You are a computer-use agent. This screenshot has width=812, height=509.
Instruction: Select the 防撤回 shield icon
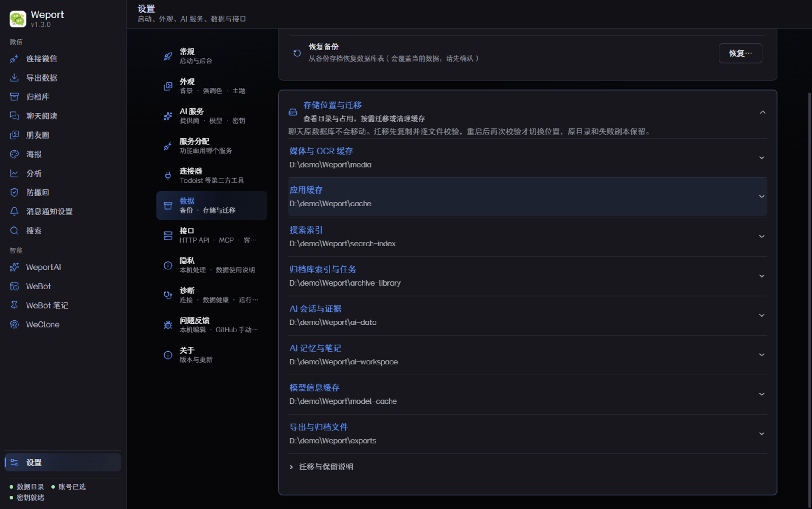[x=14, y=192]
